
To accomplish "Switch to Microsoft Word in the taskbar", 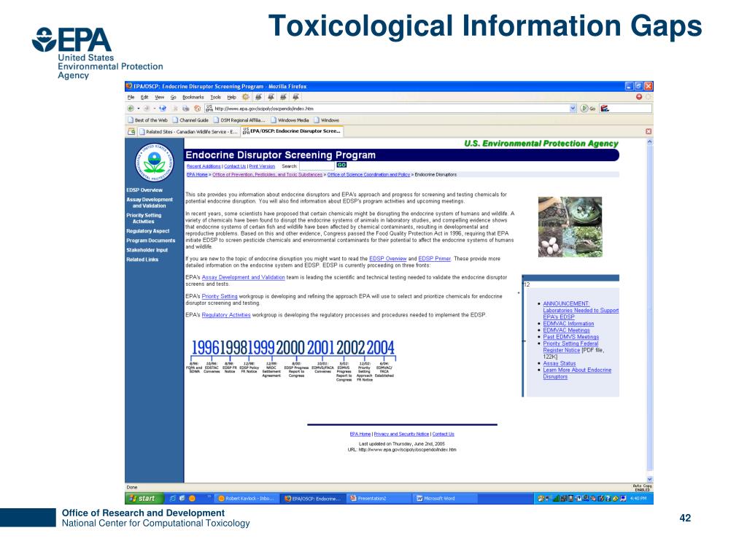I will (444, 499).
